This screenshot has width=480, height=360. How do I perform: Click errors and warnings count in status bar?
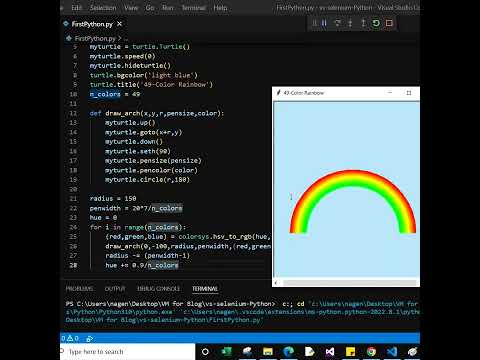(x=71, y=338)
